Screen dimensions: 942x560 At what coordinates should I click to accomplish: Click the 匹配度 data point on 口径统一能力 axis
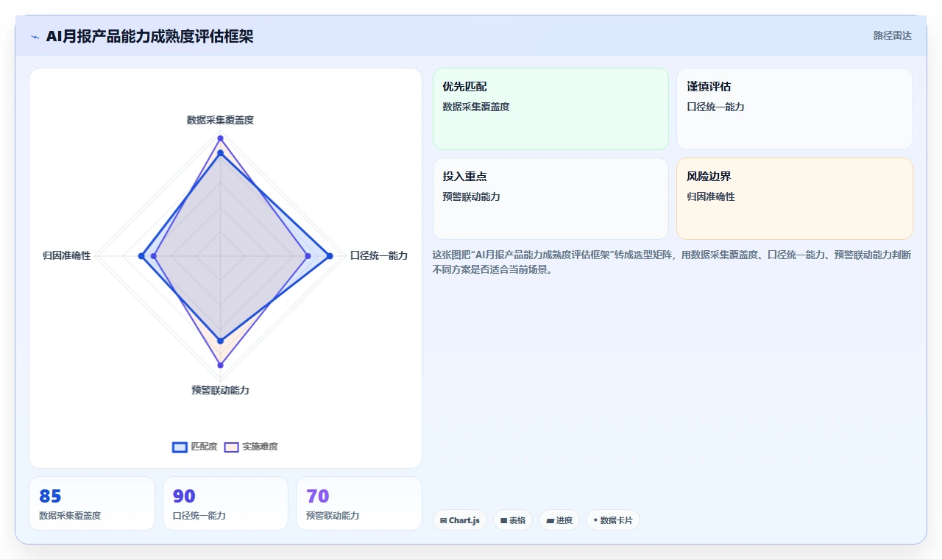(x=330, y=255)
